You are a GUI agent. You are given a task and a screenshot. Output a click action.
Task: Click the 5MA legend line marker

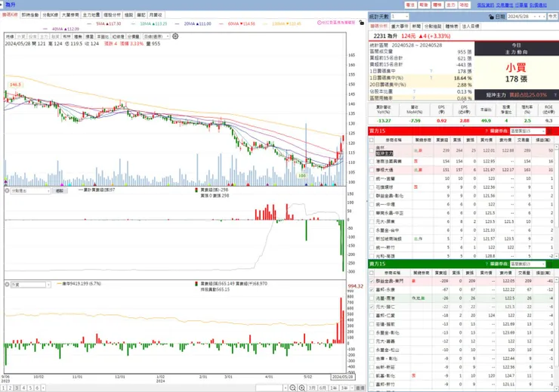pos(91,23)
